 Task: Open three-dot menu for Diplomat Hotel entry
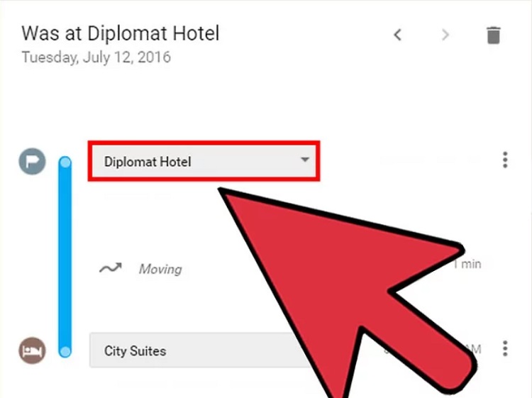click(x=505, y=160)
